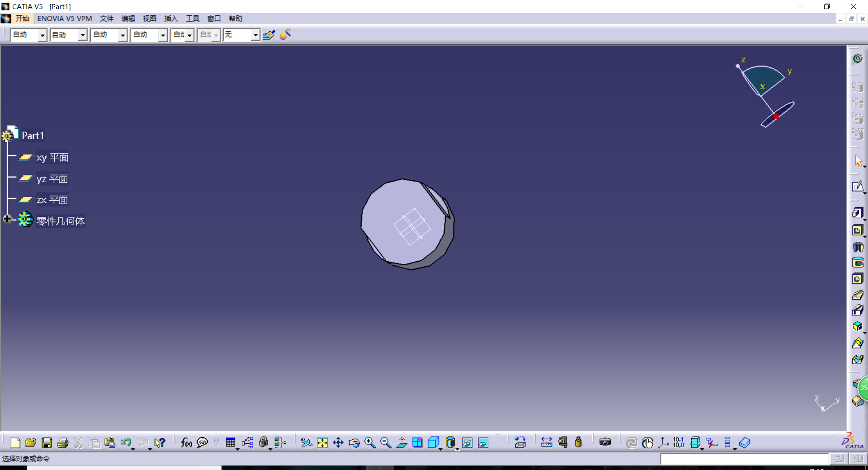Select the Pan view tool

338,442
